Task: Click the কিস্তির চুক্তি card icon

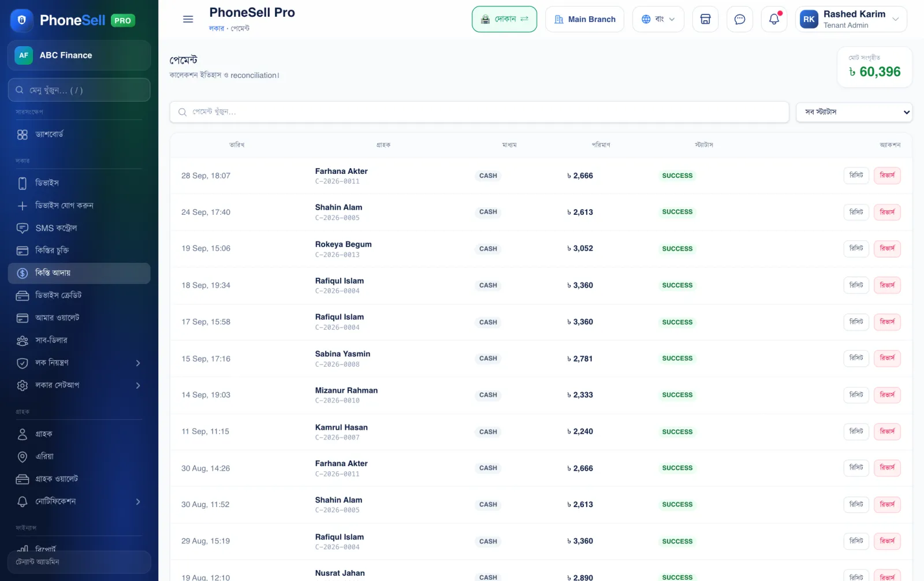Action: 22,251
